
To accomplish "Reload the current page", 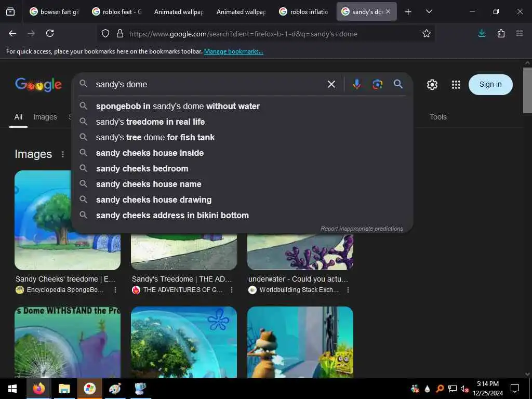I will click(x=50, y=34).
